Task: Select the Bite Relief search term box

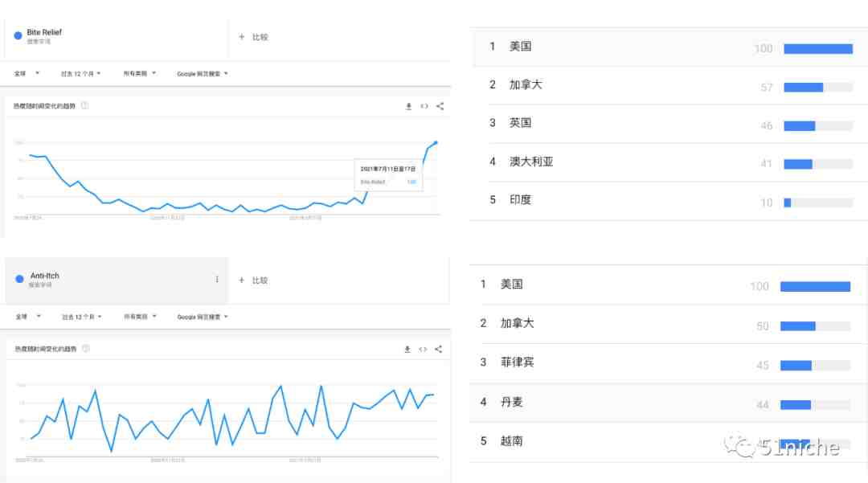Action: point(117,37)
